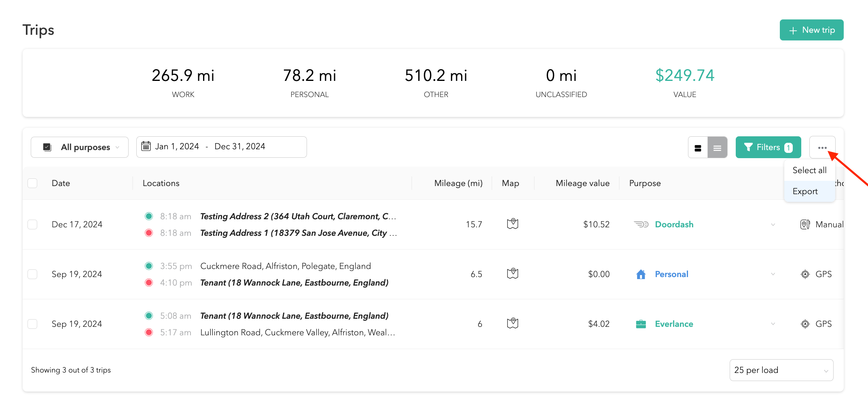This screenshot has height=415, width=868.
Task: Check the select-all header checkbox
Action: pyautogui.click(x=32, y=183)
